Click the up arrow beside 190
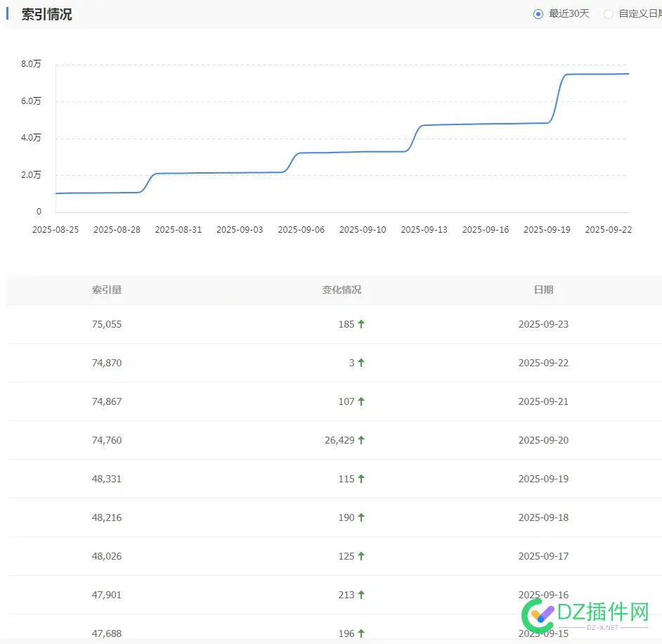 point(361,517)
